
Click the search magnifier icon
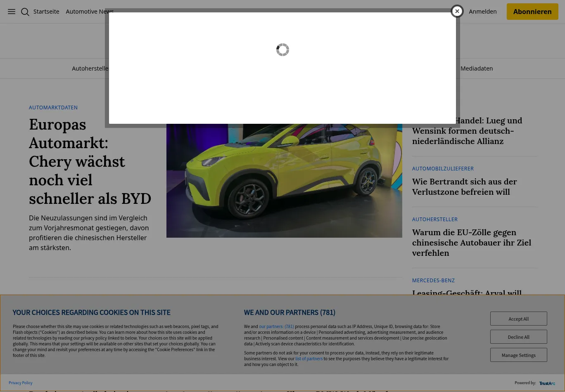[25, 12]
